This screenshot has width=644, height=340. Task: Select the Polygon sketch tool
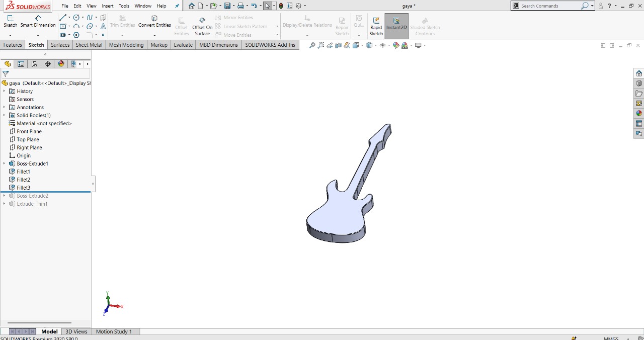pos(76,35)
